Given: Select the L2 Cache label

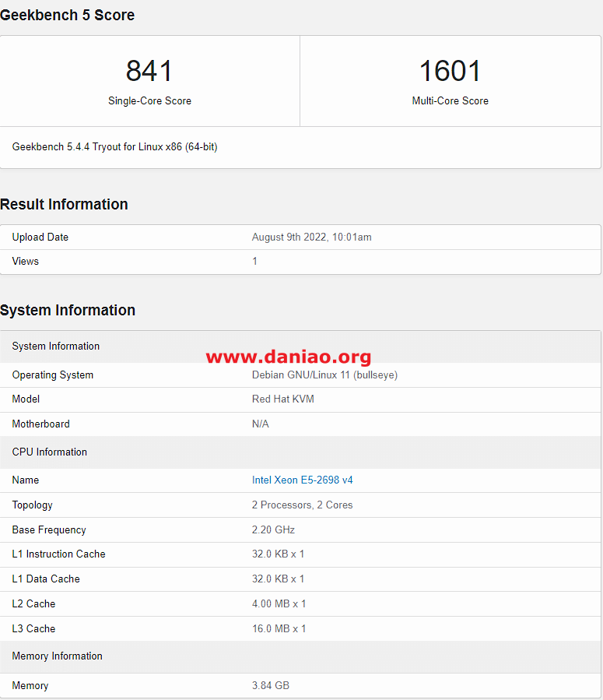Looking at the screenshot, I should pos(33,604).
